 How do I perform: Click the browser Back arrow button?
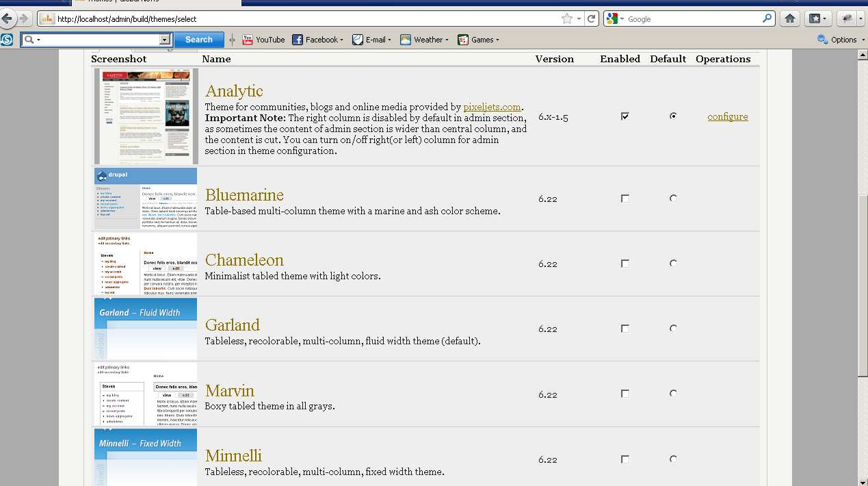(x=7, y=18)
